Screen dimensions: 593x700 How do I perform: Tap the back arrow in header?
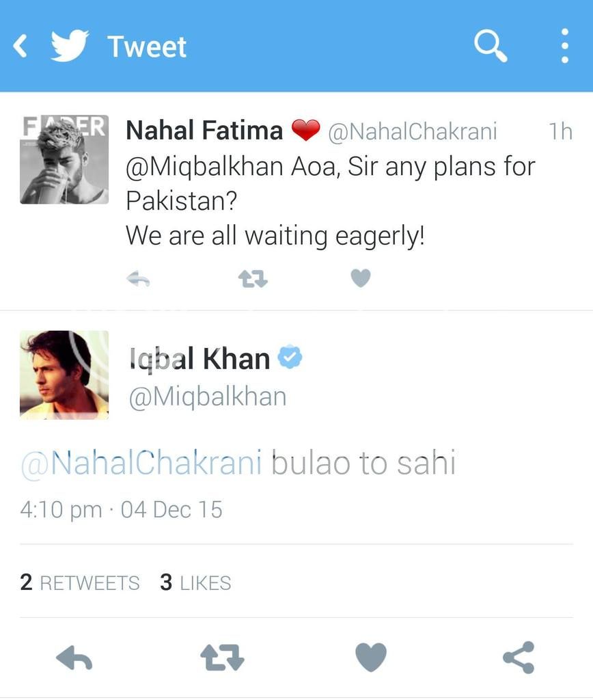point(20,46)
